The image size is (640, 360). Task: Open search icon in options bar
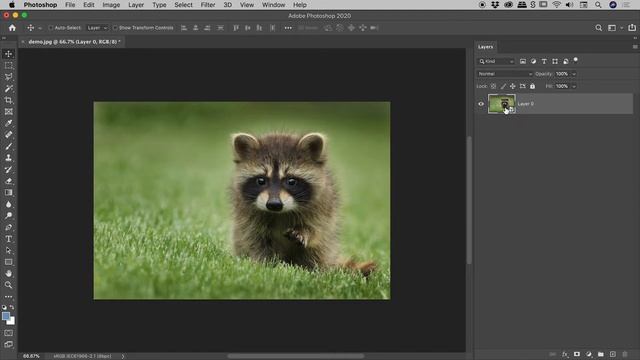pyautogui.click(x=598, y=28)
